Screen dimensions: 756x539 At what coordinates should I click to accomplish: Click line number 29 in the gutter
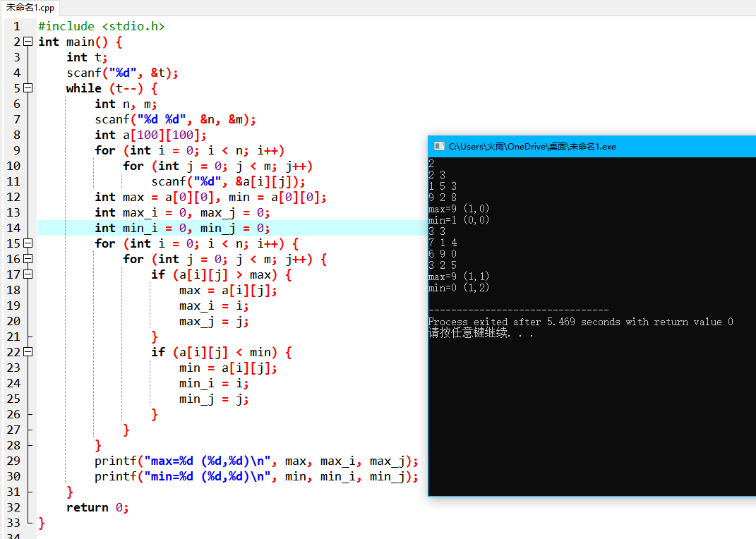13,461
